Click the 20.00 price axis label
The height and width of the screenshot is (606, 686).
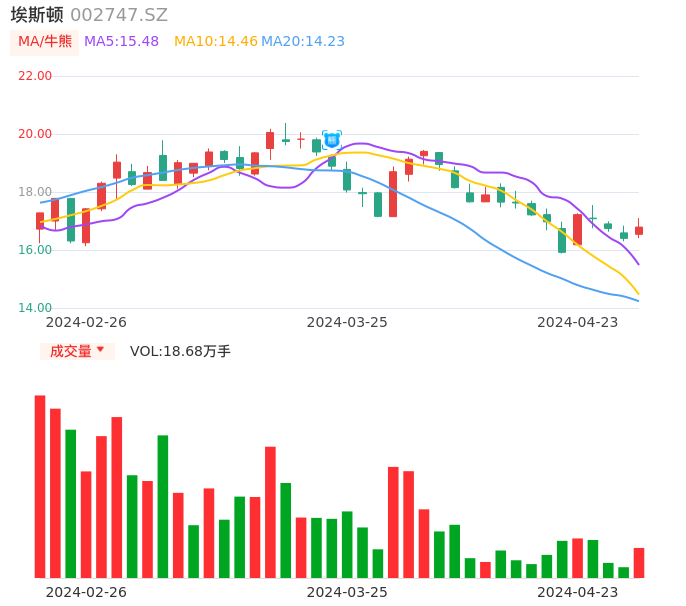[35, 134]
